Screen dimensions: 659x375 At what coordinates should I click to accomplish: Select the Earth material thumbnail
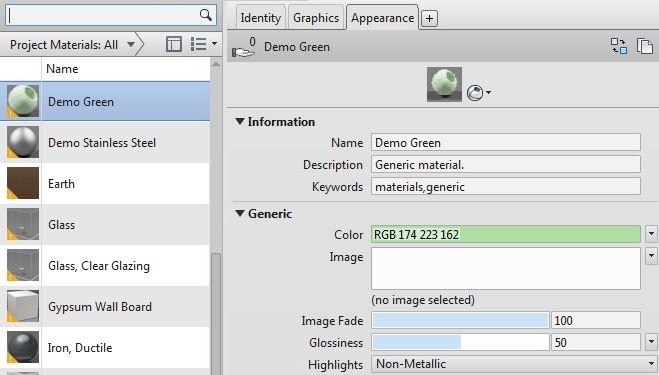click(23, 183)
